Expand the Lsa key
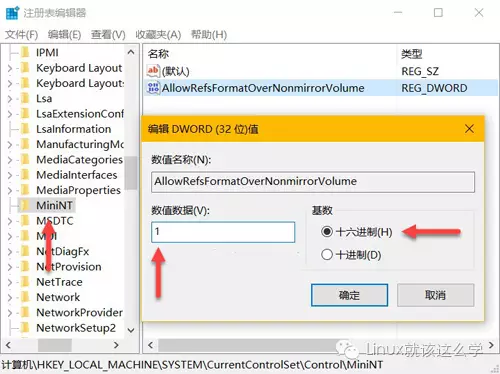The width and height of the screenshot is (500, 374). click(10, 99)
